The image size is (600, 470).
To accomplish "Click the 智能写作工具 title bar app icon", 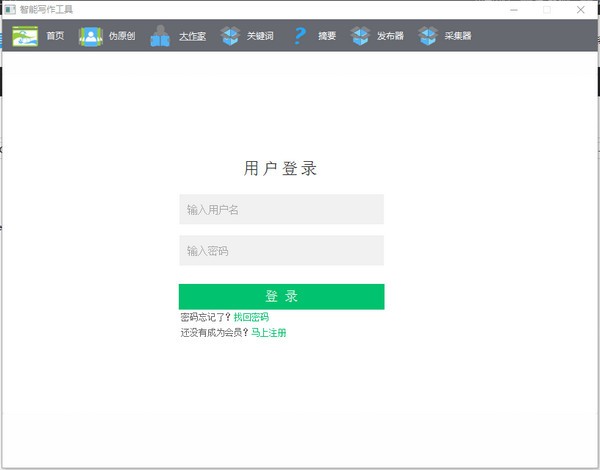I will tap(10, 10).
